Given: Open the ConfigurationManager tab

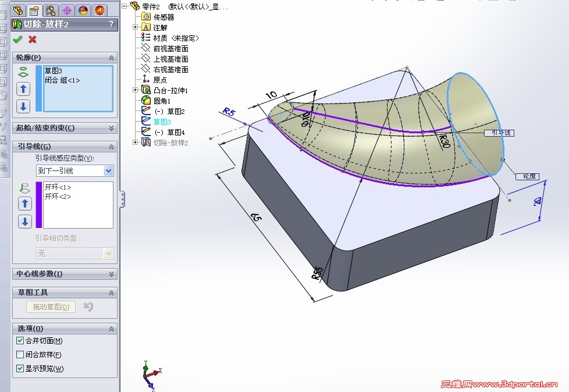Looking at the screenshot, I should 51,10.
